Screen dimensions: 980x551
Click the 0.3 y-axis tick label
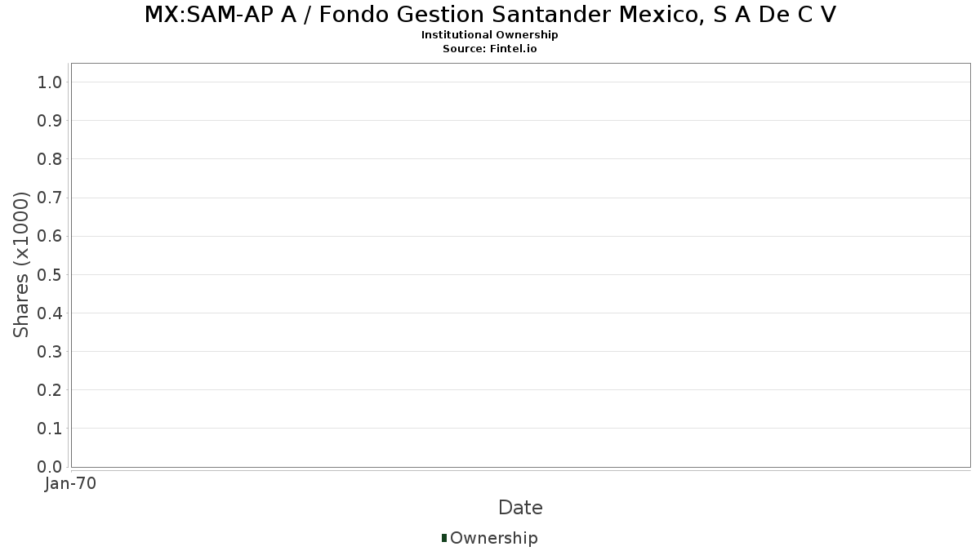point(51,351)
